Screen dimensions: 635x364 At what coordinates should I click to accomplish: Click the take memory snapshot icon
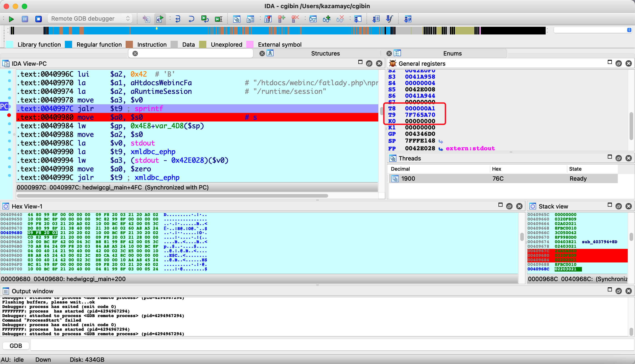tap(146, 19)
